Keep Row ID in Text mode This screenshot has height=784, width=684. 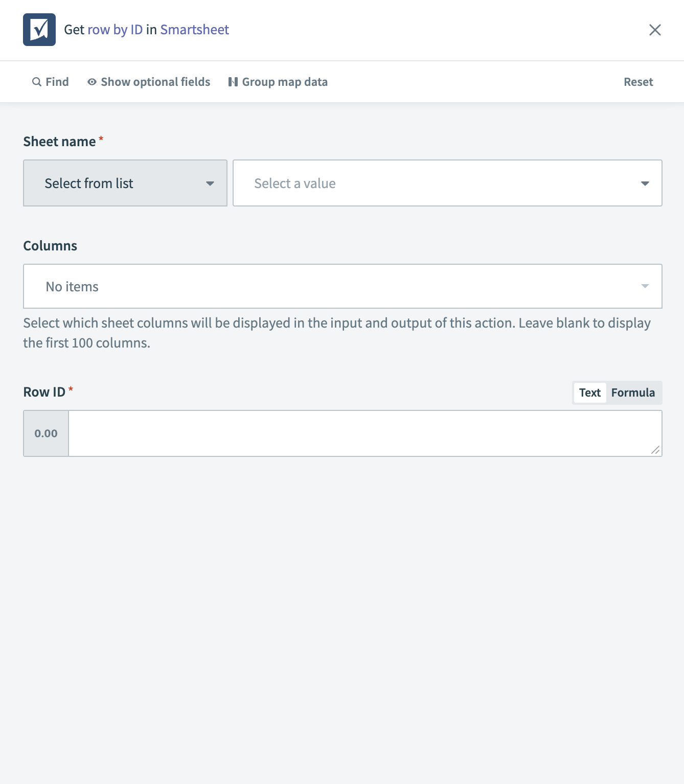click(x=589, y=393)
